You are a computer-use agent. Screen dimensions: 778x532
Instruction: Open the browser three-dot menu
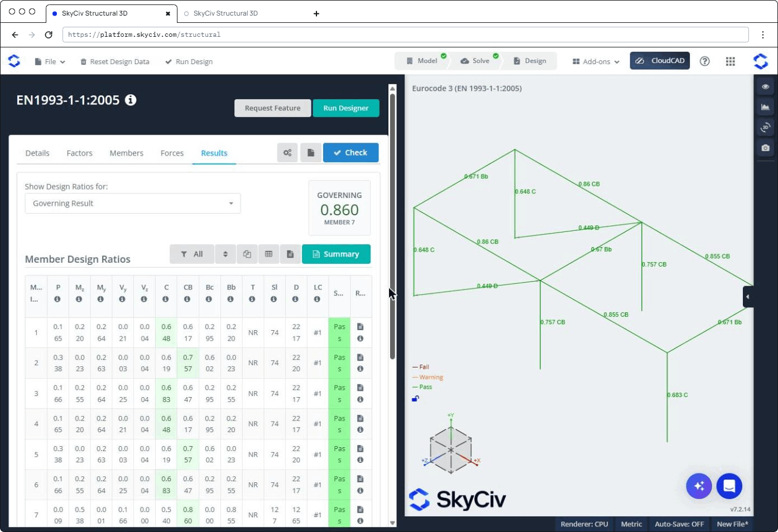[763, 35]
